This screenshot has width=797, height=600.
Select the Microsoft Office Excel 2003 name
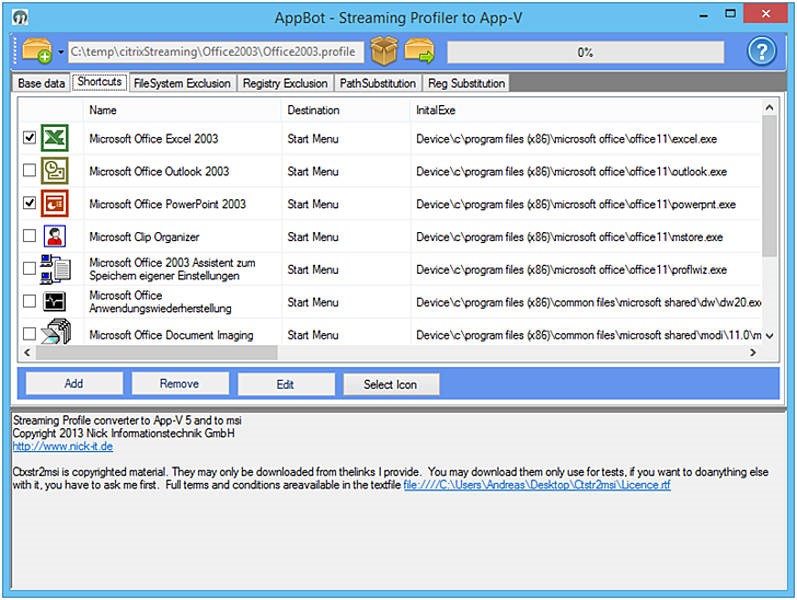point(154,139)
